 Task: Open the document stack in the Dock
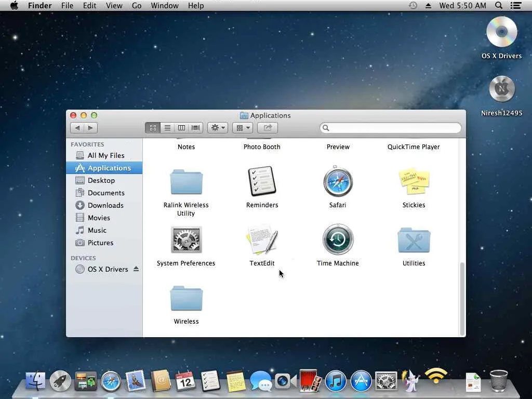473,382
